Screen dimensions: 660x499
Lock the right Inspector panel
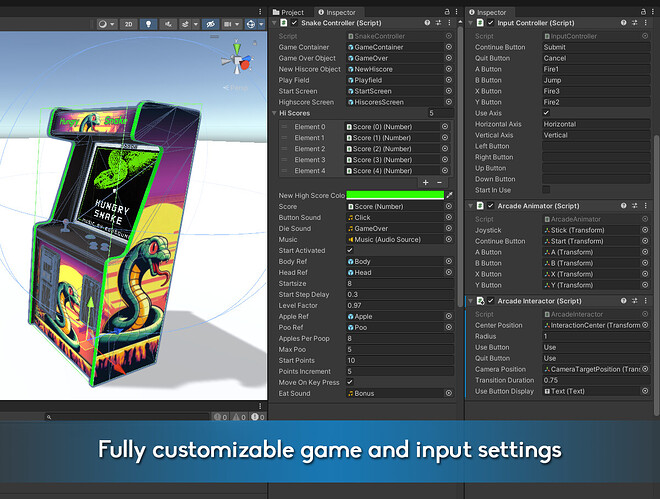[x=643, y=12]
